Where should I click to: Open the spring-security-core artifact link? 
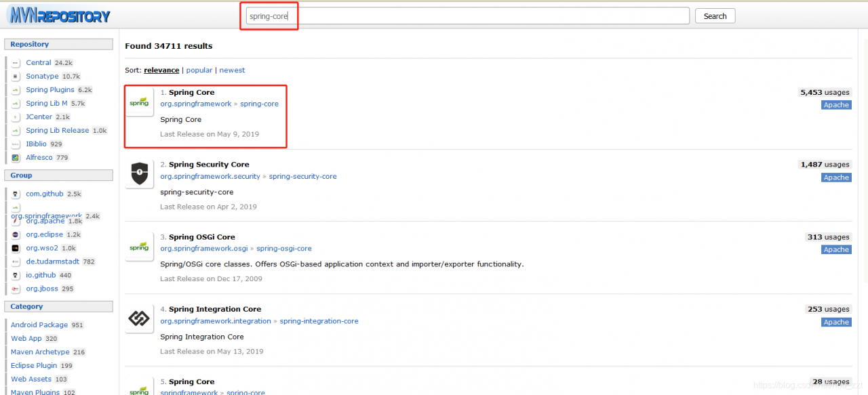coord(302,177)
